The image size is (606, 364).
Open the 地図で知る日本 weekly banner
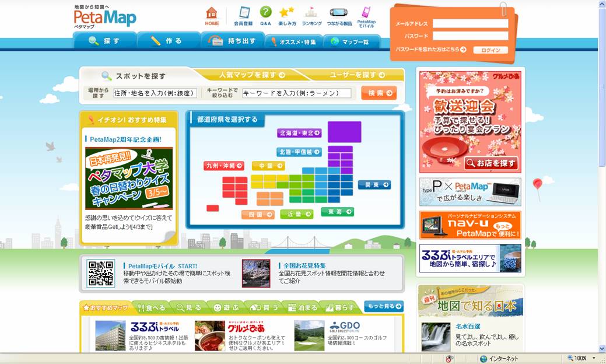pos(470,302)
